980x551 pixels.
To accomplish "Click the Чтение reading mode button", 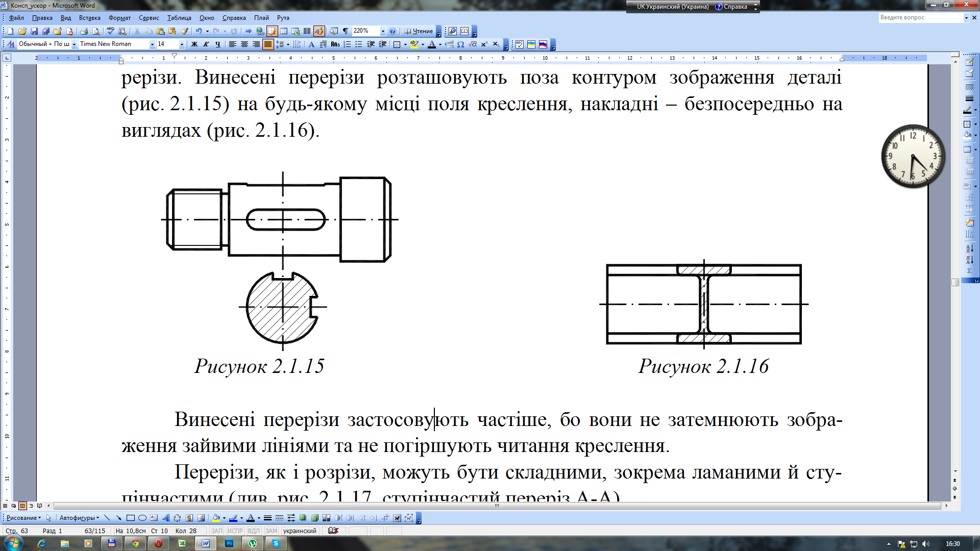I will click(419, 31).
